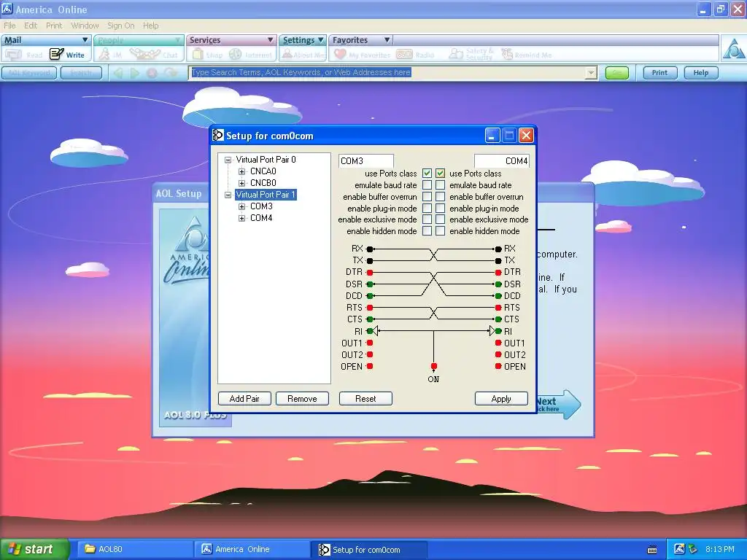Image resolution: width=747 pixels, height=560 pixels.
Task: Enable plug-in mode for COM4
Action: pyautogui.click(x=440, y=208)
